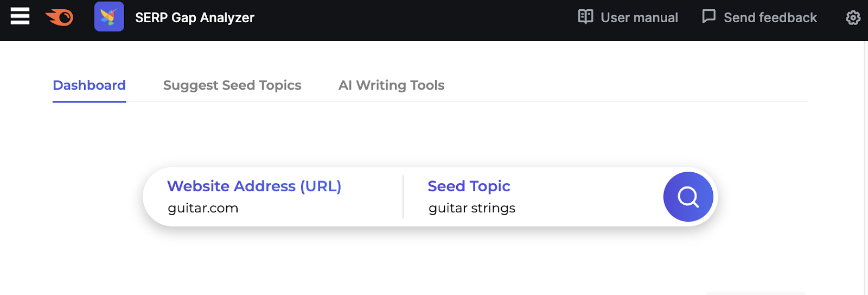The height and width of the screenshot is (295, 868).
Task: Click the vertical scrollbar on right edge
Action: point(865,163)
